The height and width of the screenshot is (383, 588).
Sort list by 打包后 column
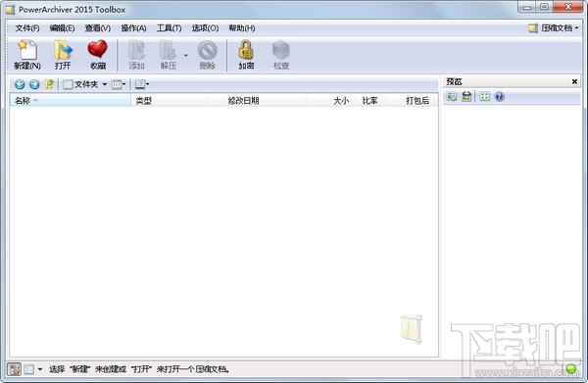412,101
